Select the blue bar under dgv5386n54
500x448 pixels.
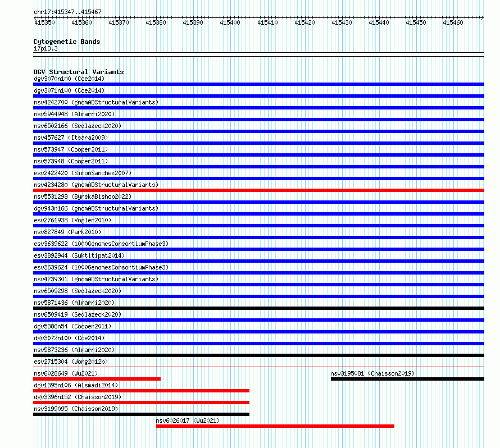click(258, 332)
